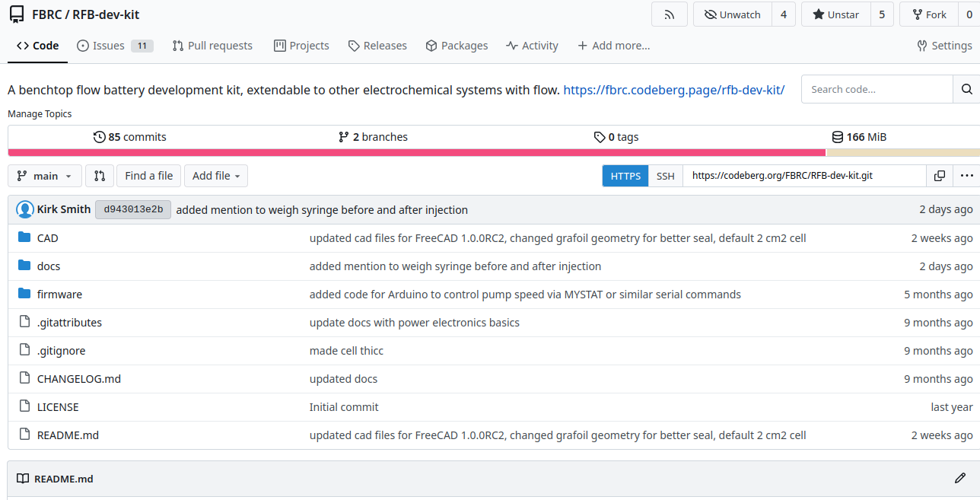Click the RSS feed icon button

669,14
